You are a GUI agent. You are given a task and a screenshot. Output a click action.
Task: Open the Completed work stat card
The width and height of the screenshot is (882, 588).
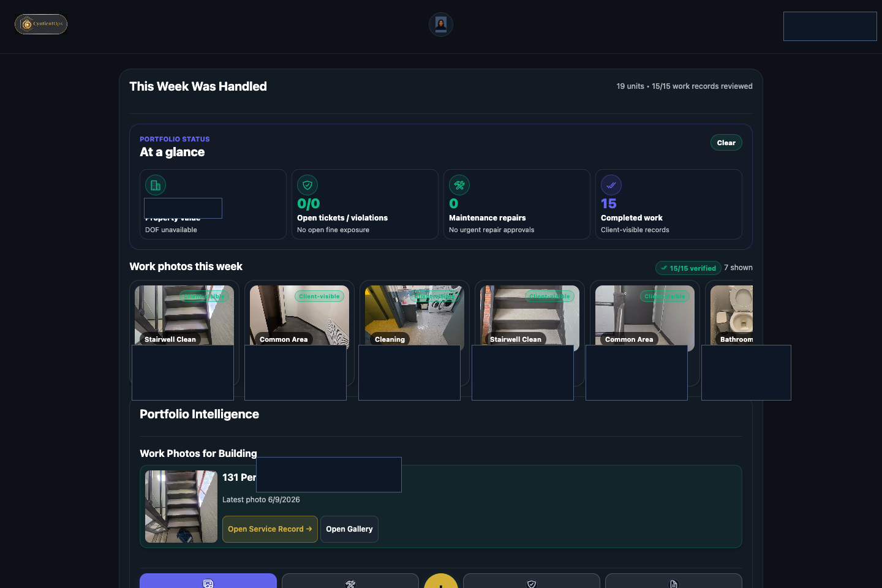coord(669,204)
